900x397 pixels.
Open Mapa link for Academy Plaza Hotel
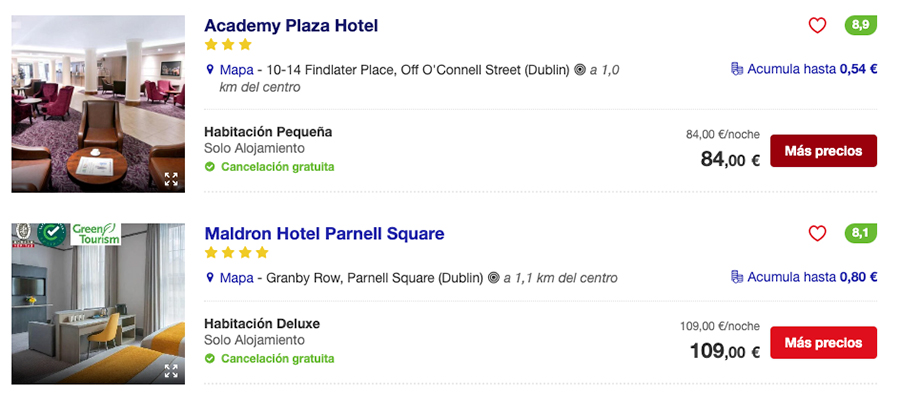tap(236, 70)
